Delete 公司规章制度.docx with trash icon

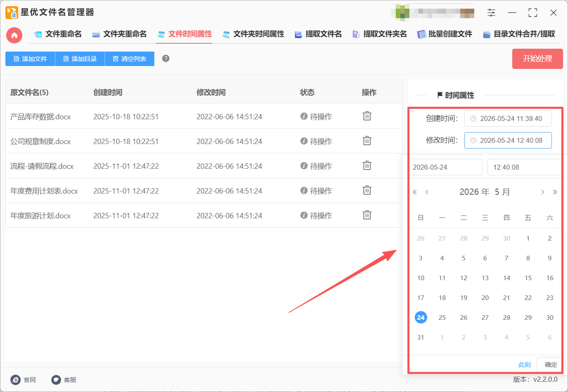point(367,141)
